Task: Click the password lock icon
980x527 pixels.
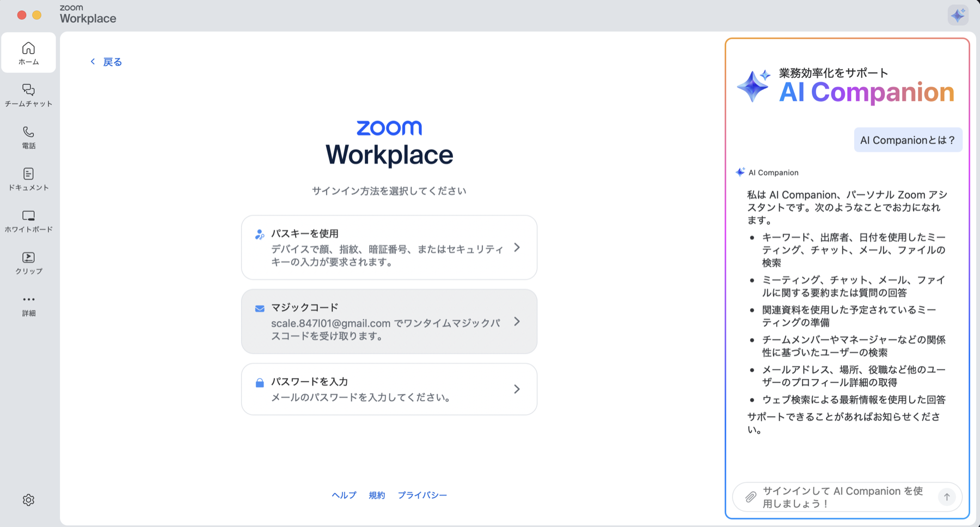Action: (x=260, y=383)
